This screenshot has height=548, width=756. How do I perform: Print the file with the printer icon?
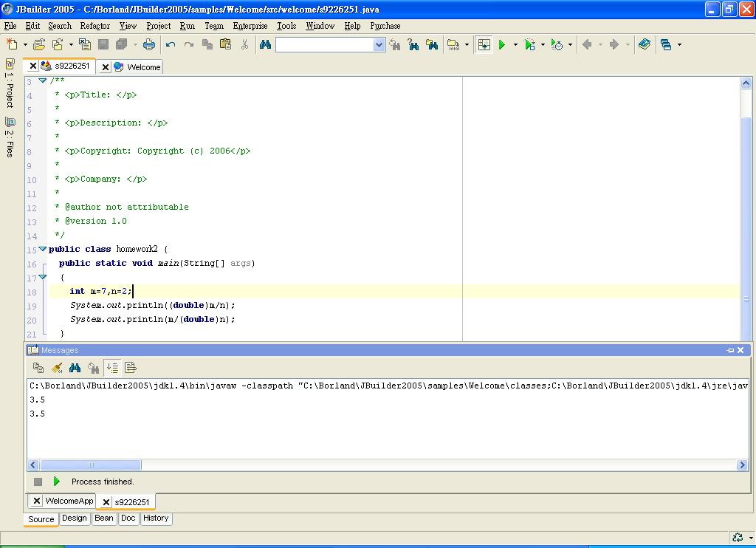pos(149,44)
